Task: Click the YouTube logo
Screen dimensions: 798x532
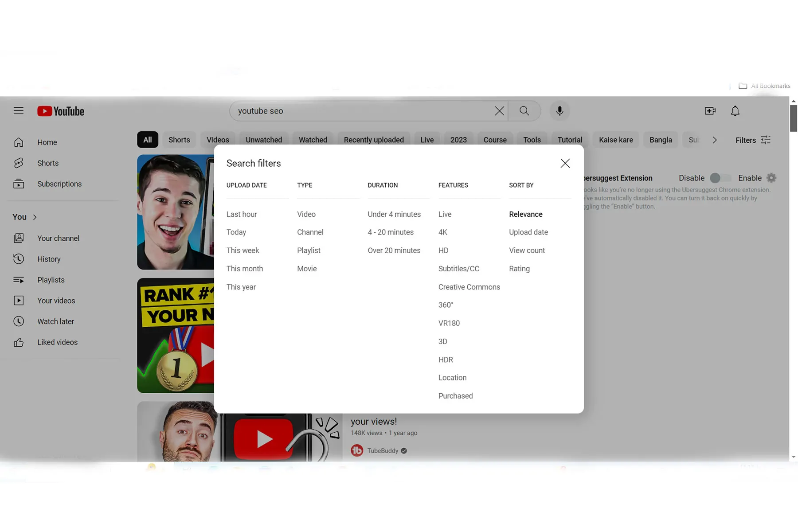Action: point(61,111)
